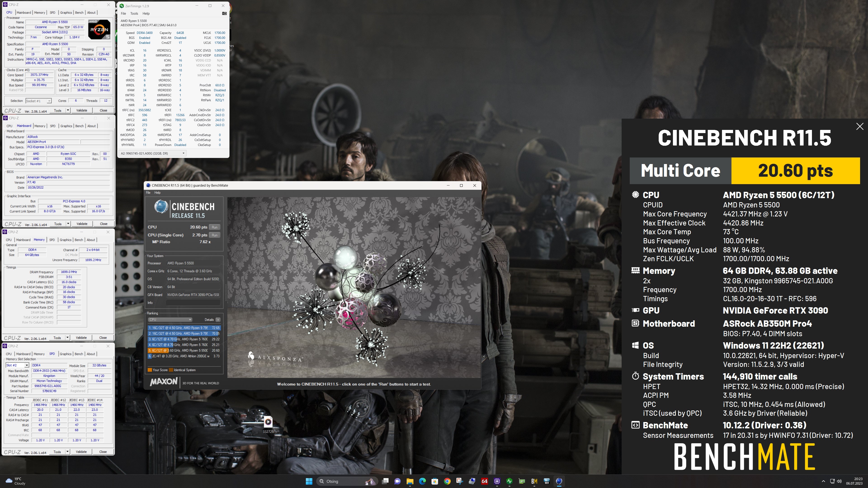The width and height of the screenshot is (868, 488).
Task: Open toolbox computer taskbar icon
Action: [472, 481]
